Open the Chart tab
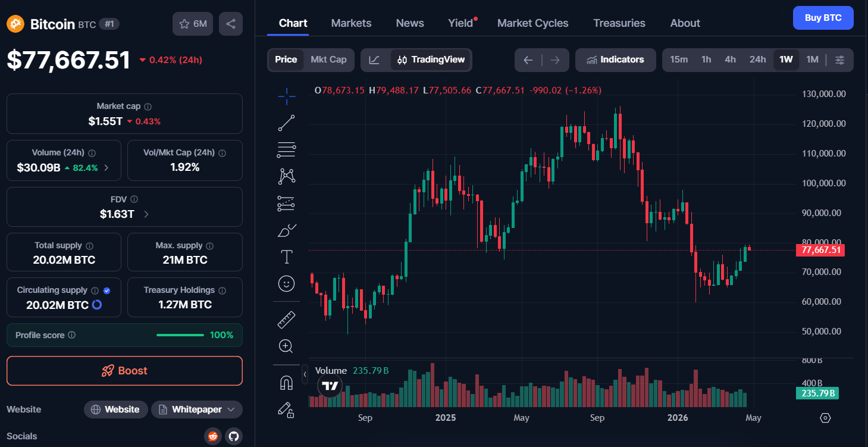The height and width of the screenshot is (447, 868). (293, 23)
